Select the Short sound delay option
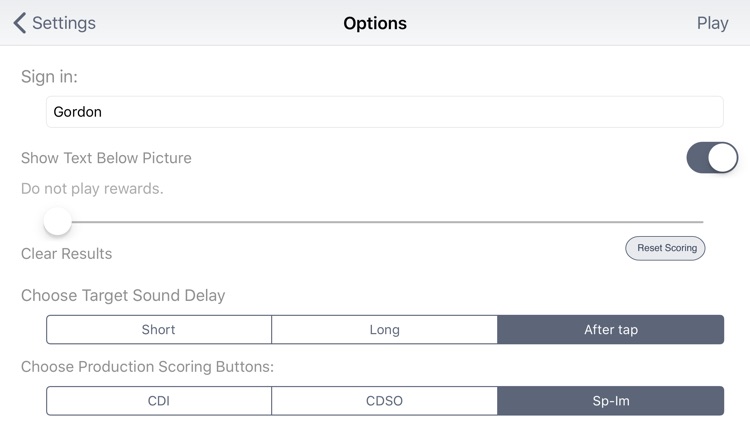Image resolution: width=750 pixels, height=422 pixels. pyautogui.click(x=159, y=329)
